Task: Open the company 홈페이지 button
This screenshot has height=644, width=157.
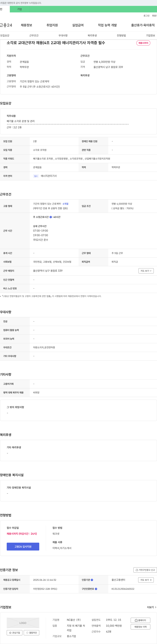Action: 140,620
